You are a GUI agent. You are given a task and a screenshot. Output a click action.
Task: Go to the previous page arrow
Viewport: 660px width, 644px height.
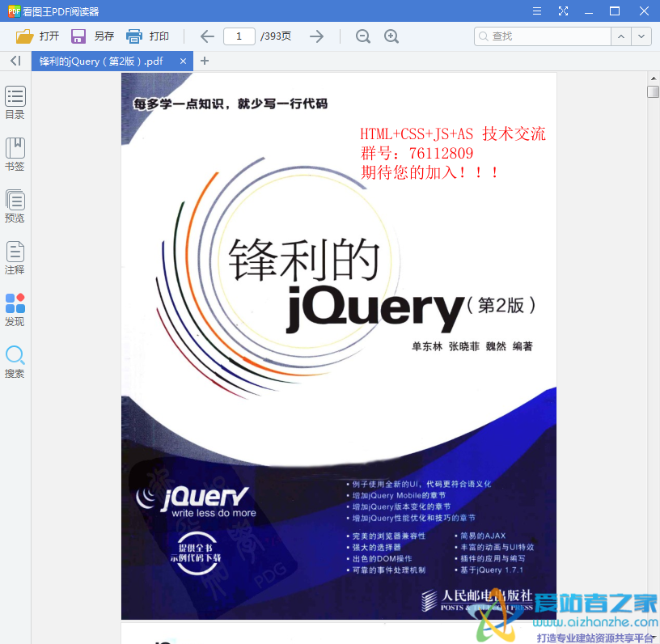pos(207,36)
